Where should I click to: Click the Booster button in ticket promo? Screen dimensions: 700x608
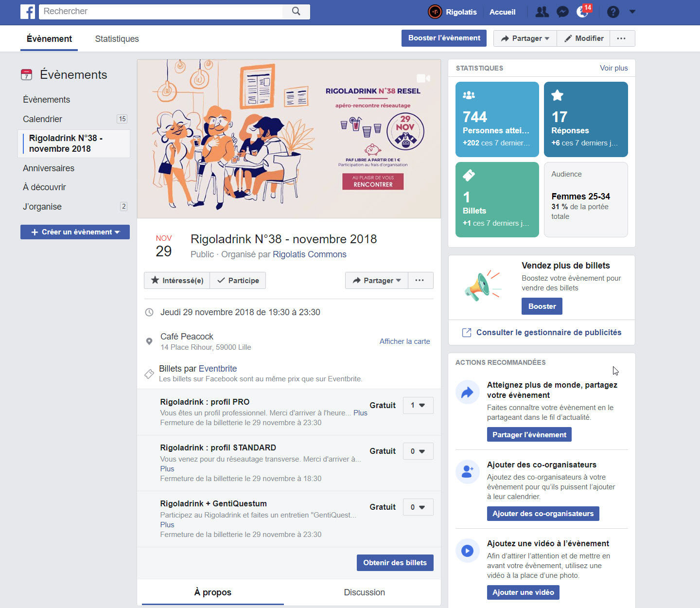tap(542, 306)
